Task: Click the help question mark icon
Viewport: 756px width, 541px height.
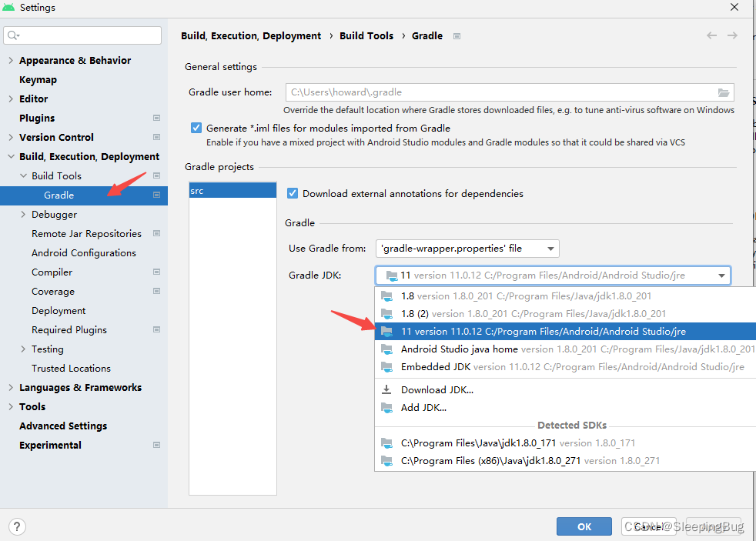Action: pos(16,526)
